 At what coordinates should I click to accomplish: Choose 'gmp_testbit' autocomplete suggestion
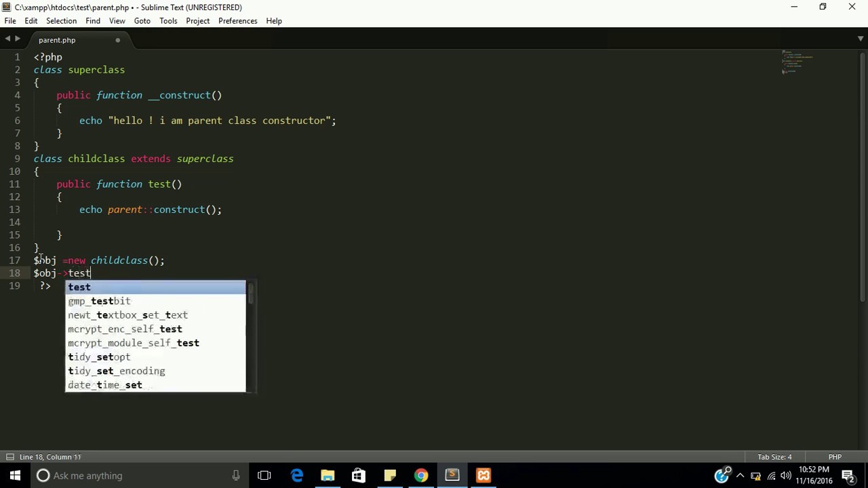coord(155,301)
